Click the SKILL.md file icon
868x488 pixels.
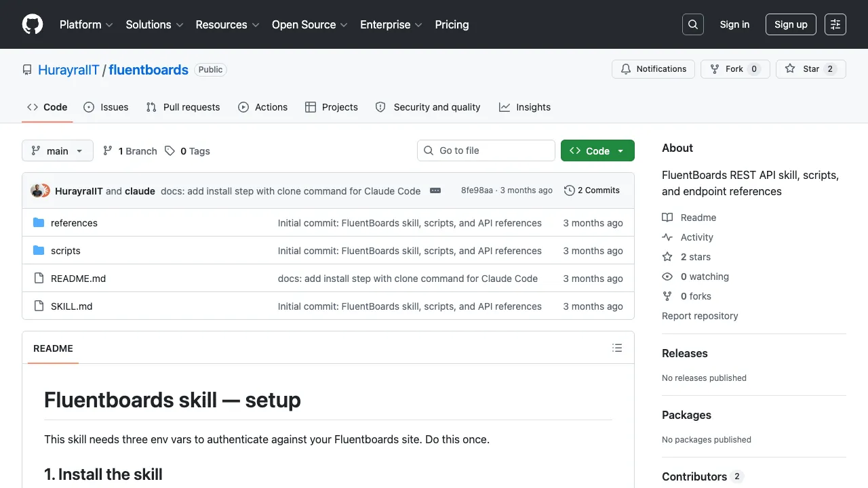pos(39,306)
